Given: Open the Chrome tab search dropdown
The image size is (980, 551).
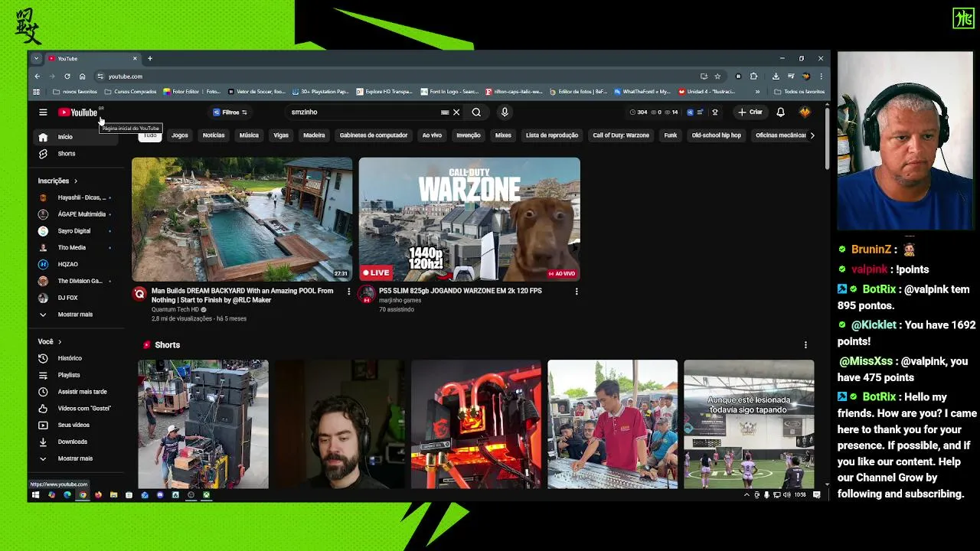Looking at the screenshot, I should click(36, 59).
